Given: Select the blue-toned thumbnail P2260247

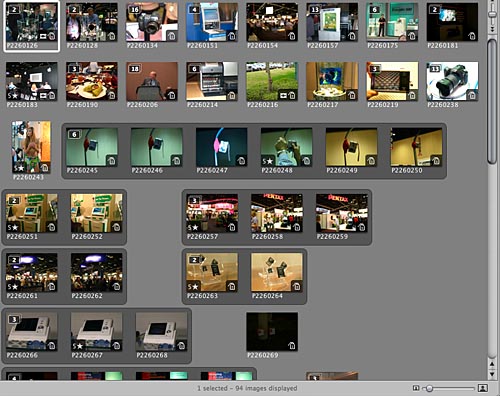Looking at the screenshot, I should (222, 147).
